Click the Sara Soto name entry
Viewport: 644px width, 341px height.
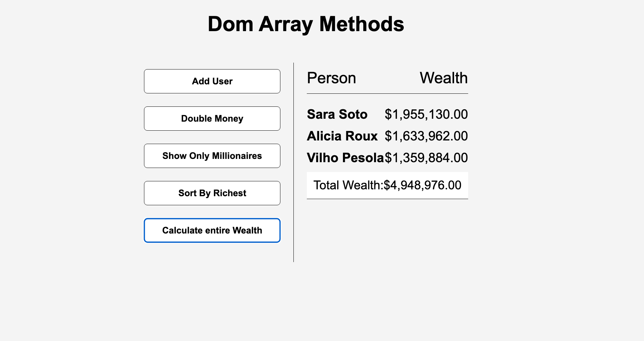pos(337,114)
